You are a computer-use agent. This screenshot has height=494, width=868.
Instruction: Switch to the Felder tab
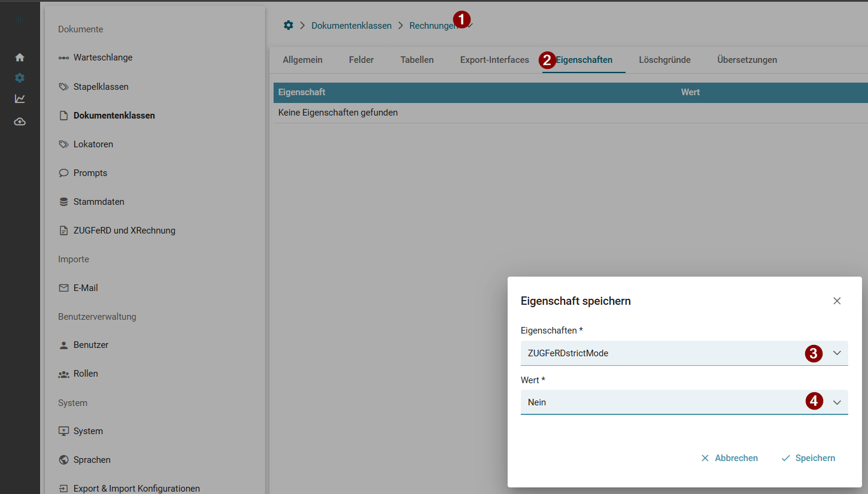(362, 60)
